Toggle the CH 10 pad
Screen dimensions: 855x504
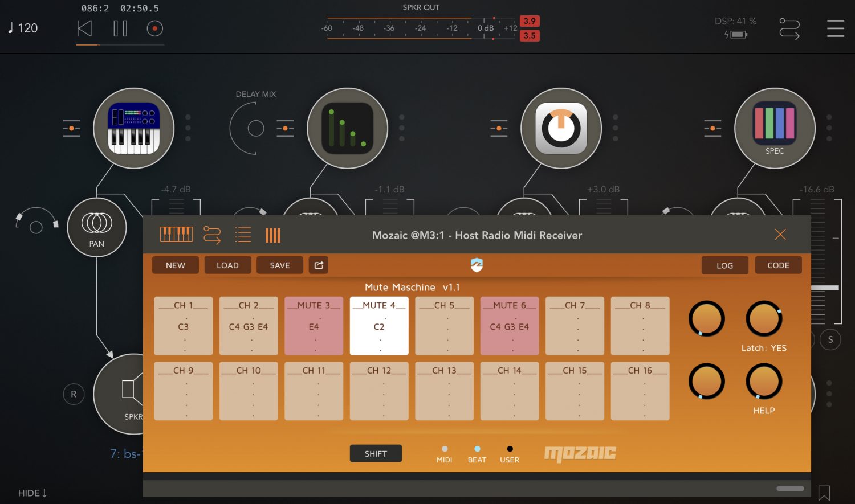249,391
